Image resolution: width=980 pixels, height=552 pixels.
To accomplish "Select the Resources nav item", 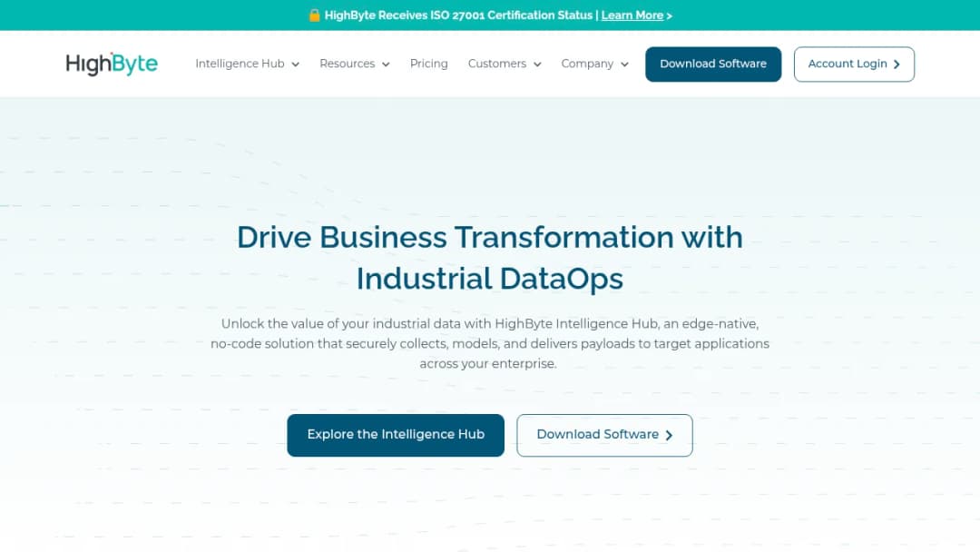I will coord(347,64).
